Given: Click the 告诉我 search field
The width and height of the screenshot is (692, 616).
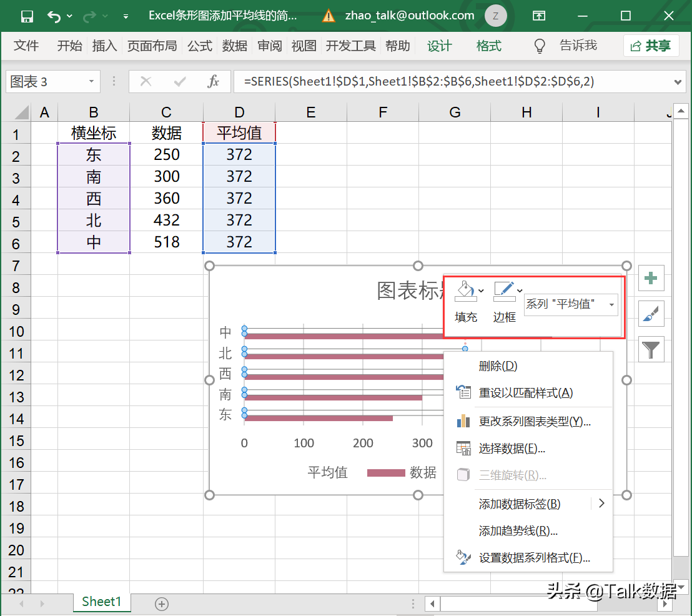Looking at the screenshot, I should tap(578, 46).
